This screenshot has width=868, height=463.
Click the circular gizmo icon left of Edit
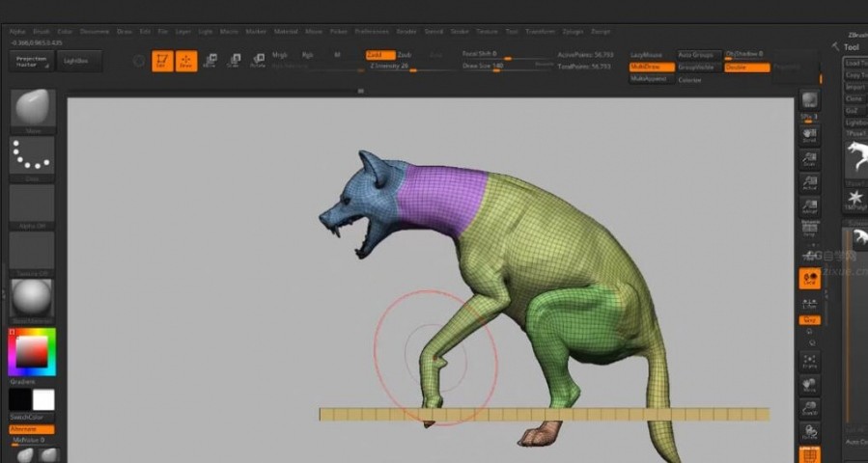pos(139,61)
